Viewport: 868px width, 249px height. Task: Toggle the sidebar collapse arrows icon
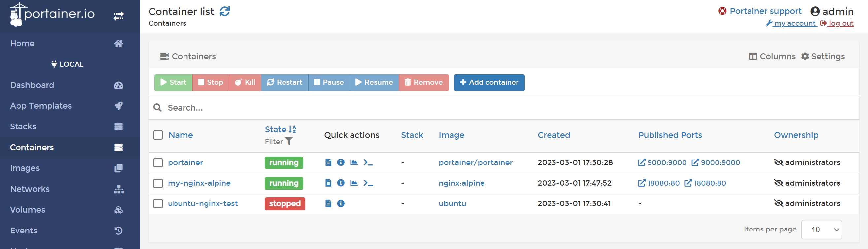(118, 16)
